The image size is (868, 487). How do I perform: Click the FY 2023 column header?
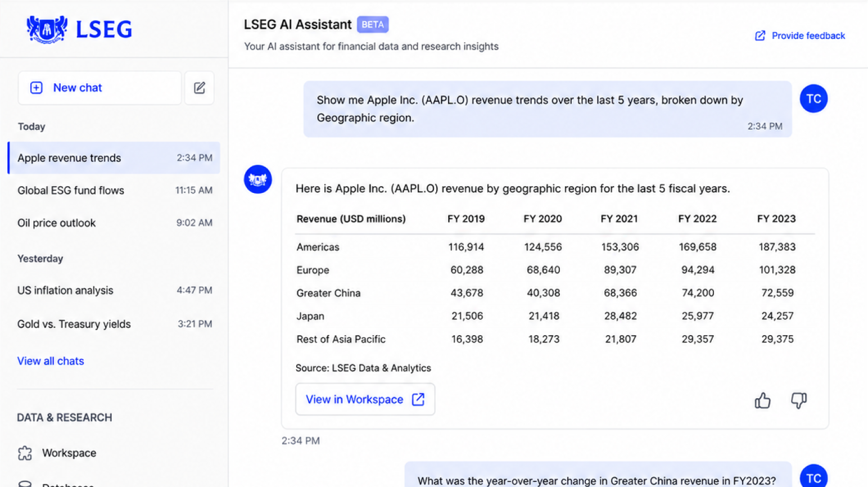point(776,219)
